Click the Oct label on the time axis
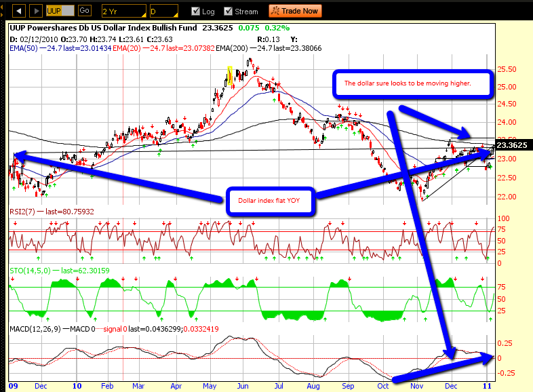The height and width of the screenshot is (392, 533). tap(382, 386)
